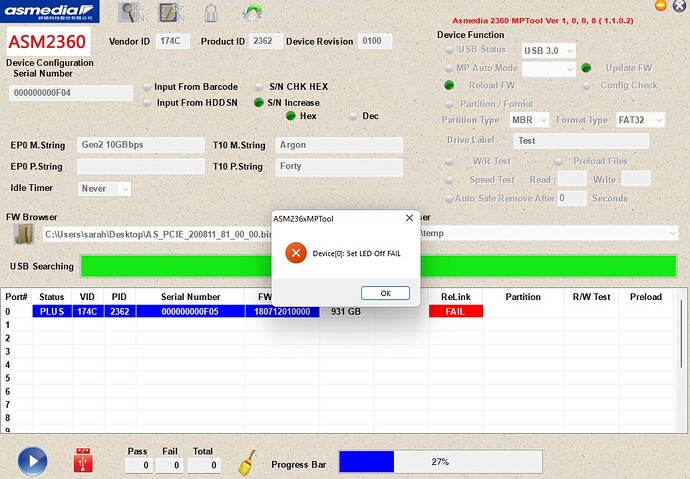Open firmware file browser folder icon

(x=24, y=234)
